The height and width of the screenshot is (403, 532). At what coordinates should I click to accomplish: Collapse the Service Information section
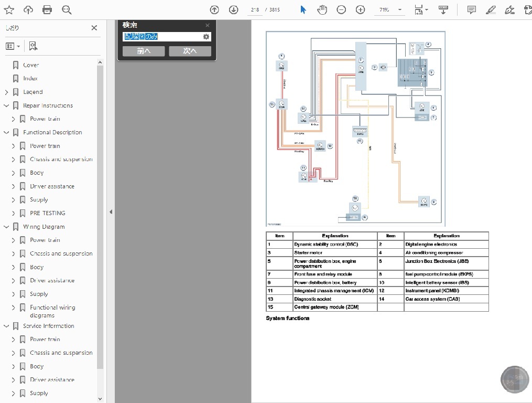pos(6,326)
